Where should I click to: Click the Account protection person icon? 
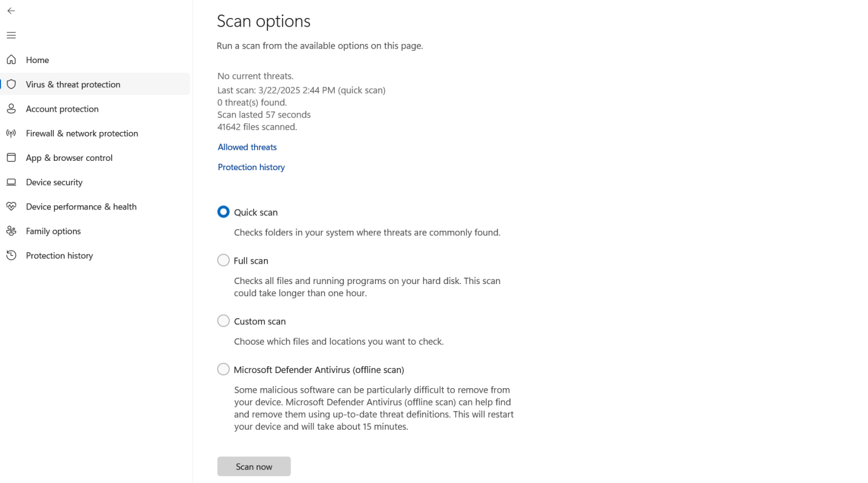(x=11, y=109)
